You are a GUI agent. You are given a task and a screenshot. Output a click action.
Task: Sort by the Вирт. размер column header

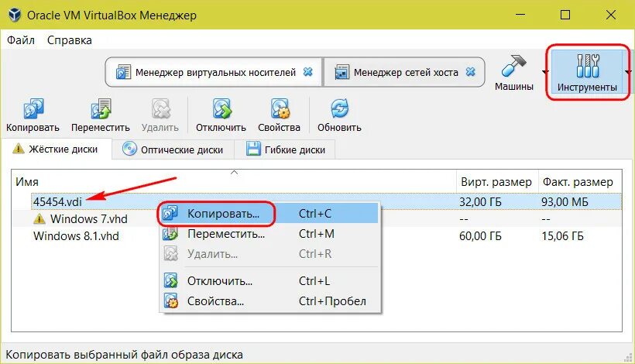[496, 182]
